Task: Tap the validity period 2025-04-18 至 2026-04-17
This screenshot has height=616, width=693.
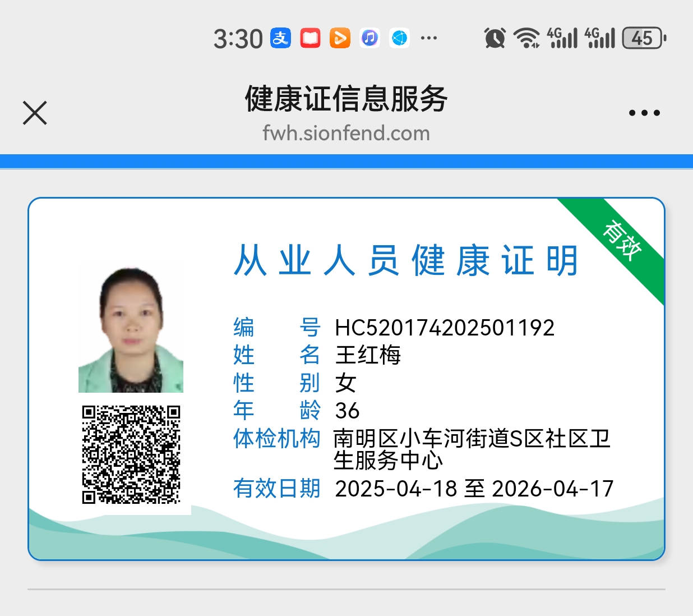Action: click(474, 489)
